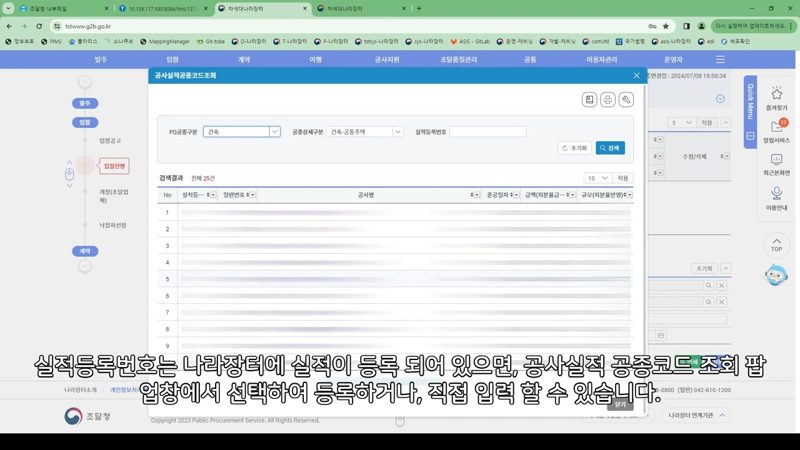Select 낙찰자선정 in left process tree
Screen dimensions: 800x450
pos(113,225)
